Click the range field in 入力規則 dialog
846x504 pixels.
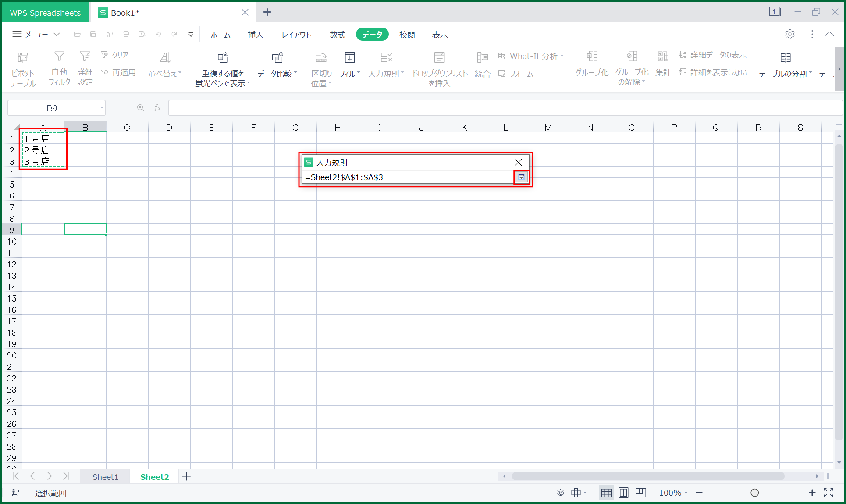[x=408, y=177]
